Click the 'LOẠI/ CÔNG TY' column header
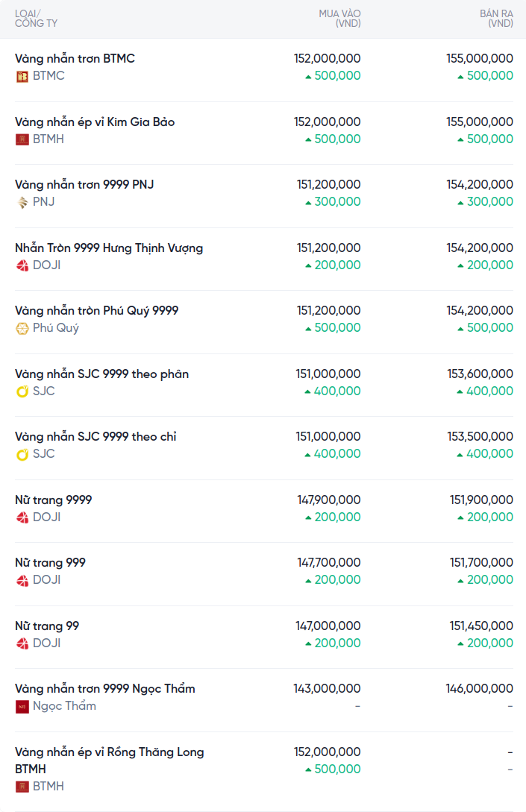Screen dimensions: 526x812 click(x=36, y=19)
